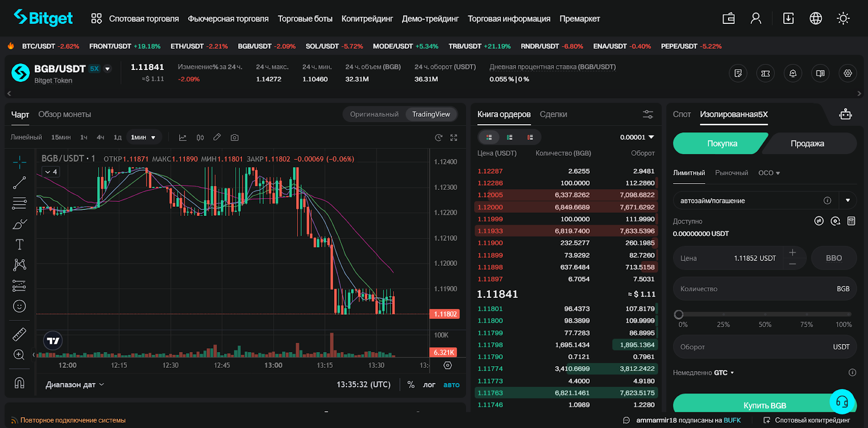The image size is (868, 428).
Task: Show only bids view in order book
Action: 510,137
